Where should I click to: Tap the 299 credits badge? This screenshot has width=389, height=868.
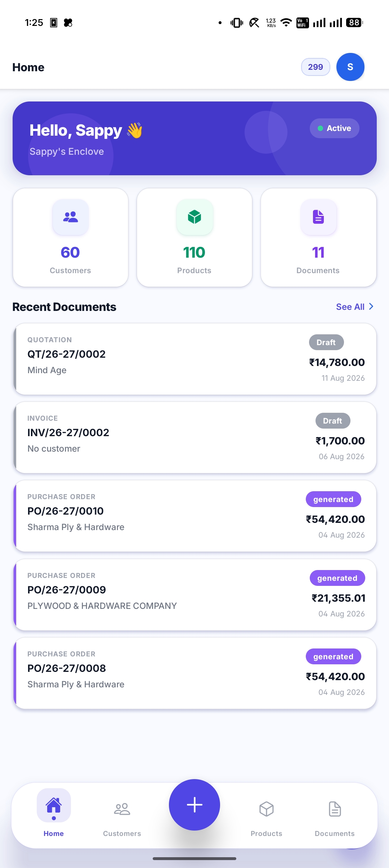316,67
